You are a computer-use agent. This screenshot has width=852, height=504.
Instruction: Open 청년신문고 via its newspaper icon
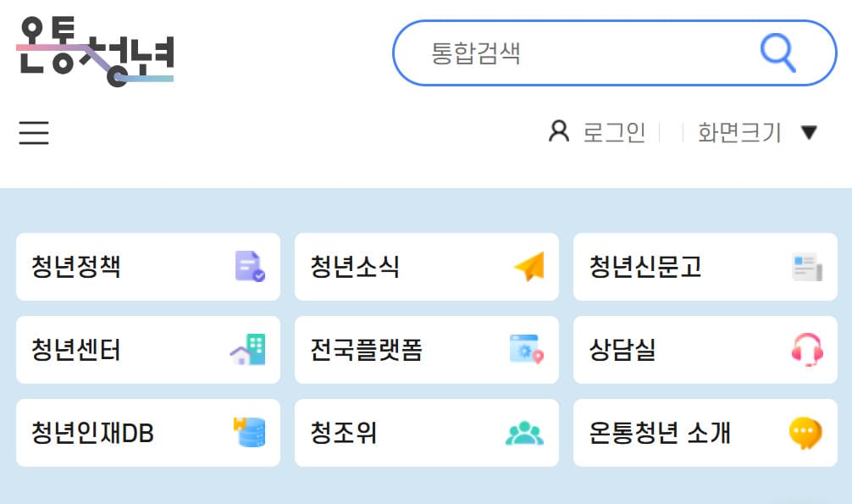807,268
